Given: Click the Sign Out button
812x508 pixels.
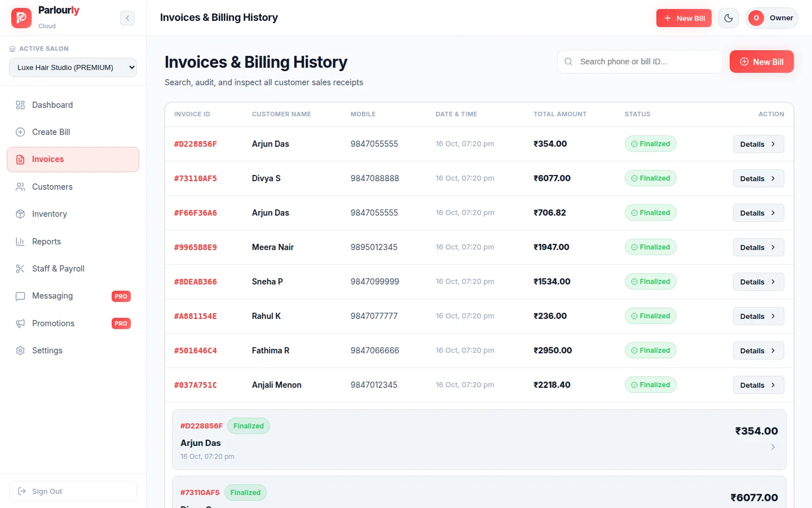Looking at the screenshot, I should 73,491.
